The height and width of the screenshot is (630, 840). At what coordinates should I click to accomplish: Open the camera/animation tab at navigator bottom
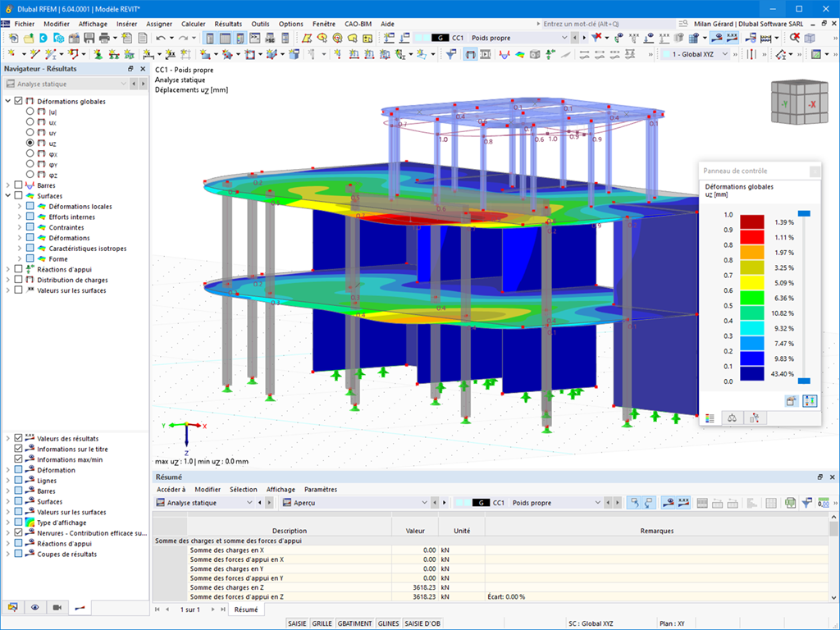(57, 607)
